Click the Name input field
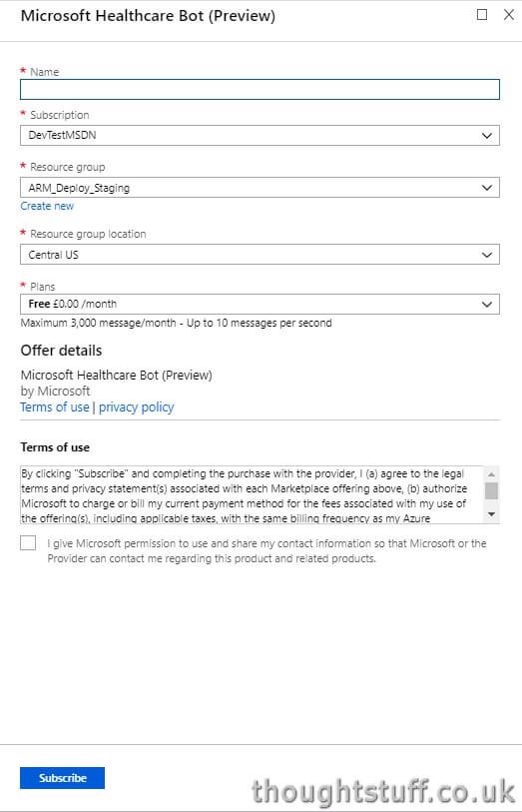This screenshot has width=522, height=812. coord(260,89)
